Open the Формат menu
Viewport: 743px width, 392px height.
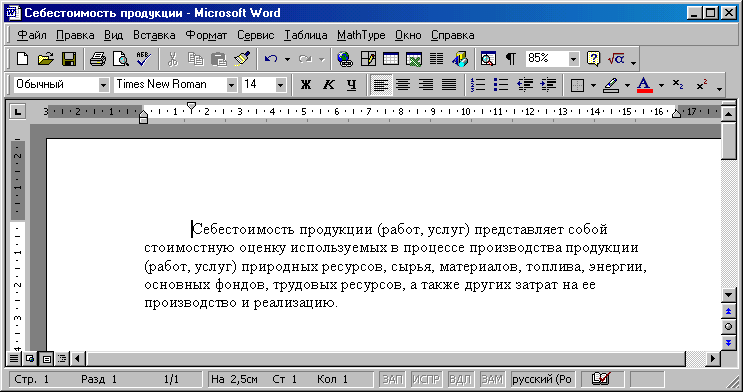coord(206,35)
